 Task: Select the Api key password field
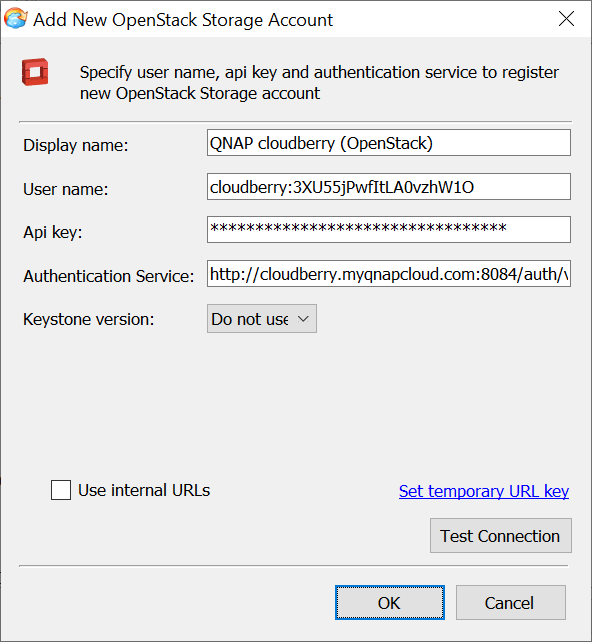pos(389,230)
